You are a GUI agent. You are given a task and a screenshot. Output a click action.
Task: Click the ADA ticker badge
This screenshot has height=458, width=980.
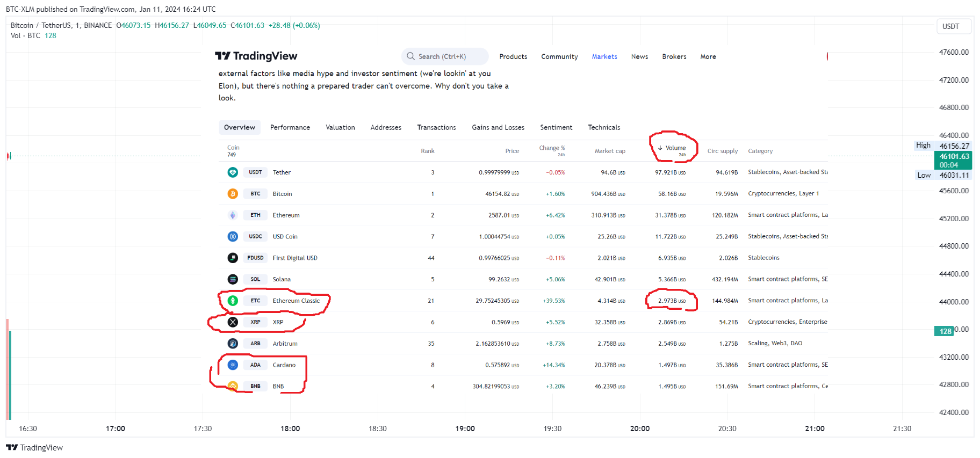click(x=255, y=365)
